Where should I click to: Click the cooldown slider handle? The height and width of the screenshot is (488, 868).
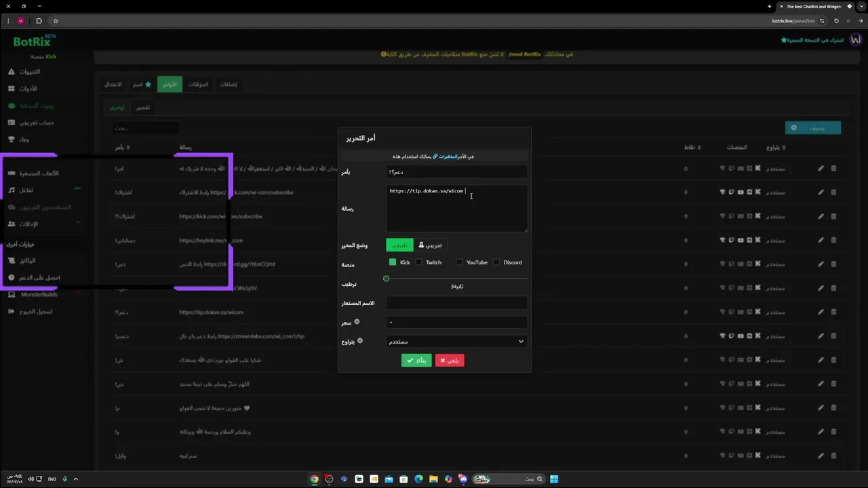click(387, 279)
